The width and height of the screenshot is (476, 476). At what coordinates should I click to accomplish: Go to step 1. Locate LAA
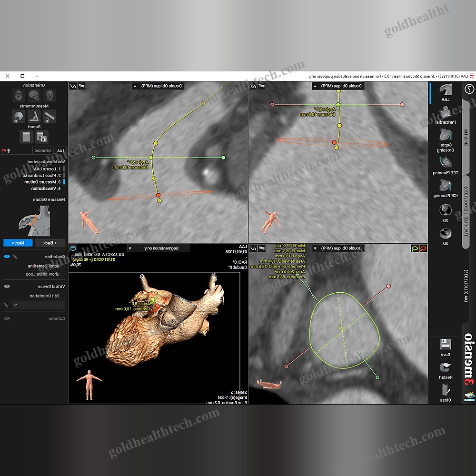[x=47, y=169]
